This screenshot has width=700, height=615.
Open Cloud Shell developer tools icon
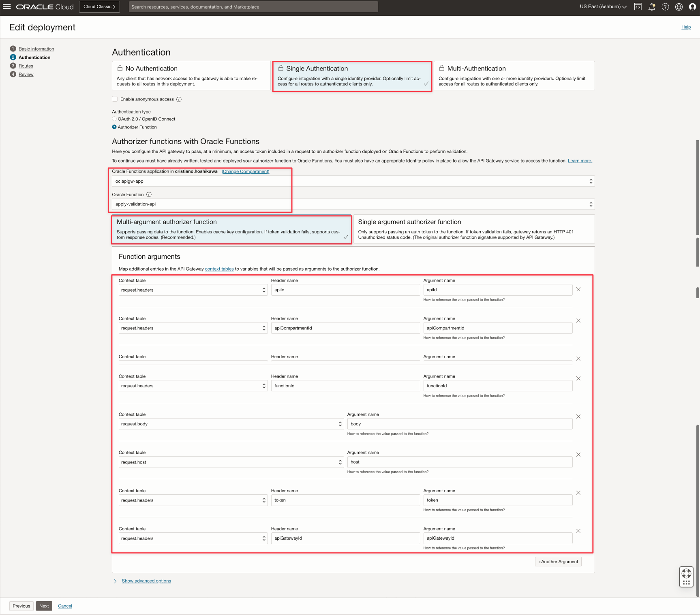coord(638,7)
